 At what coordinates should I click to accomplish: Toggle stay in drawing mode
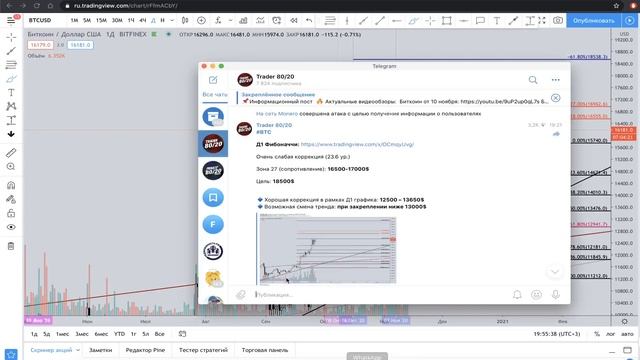click(x=11, y=199)
